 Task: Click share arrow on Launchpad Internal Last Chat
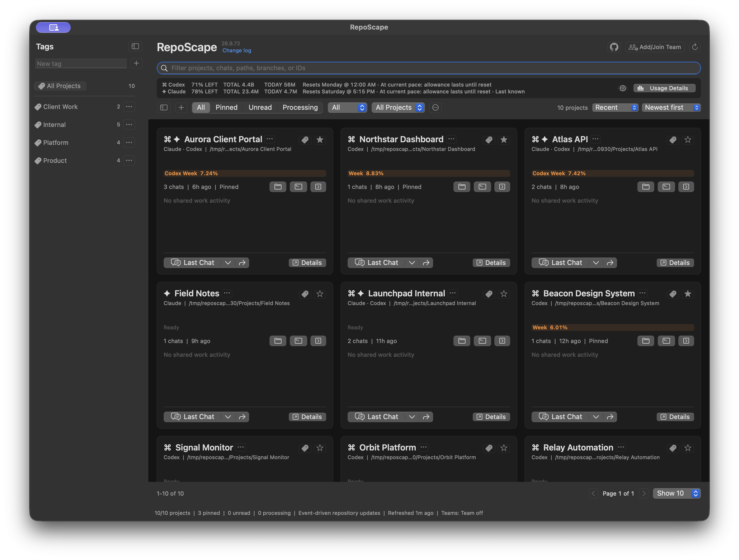click(x=426, y=417)
